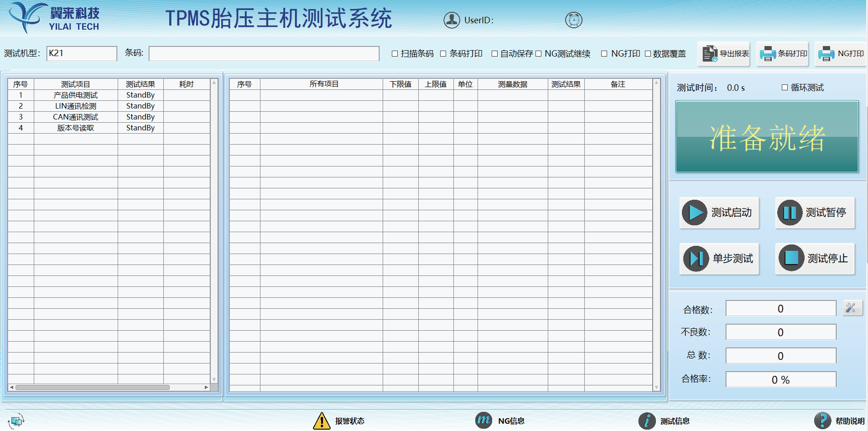Click the 总数 value field
Viewport: 868px width, 431px height.
tap(781, 356)
